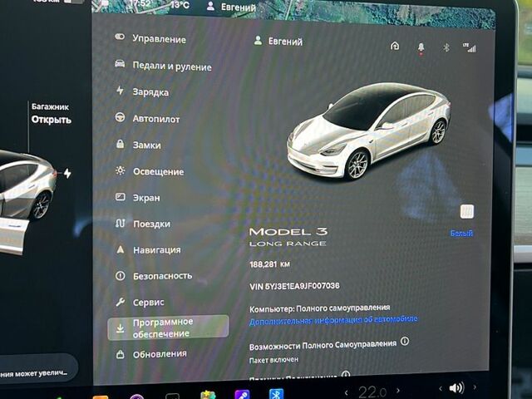Open Bluetooth settings from header icon

[x=446, y=47]
